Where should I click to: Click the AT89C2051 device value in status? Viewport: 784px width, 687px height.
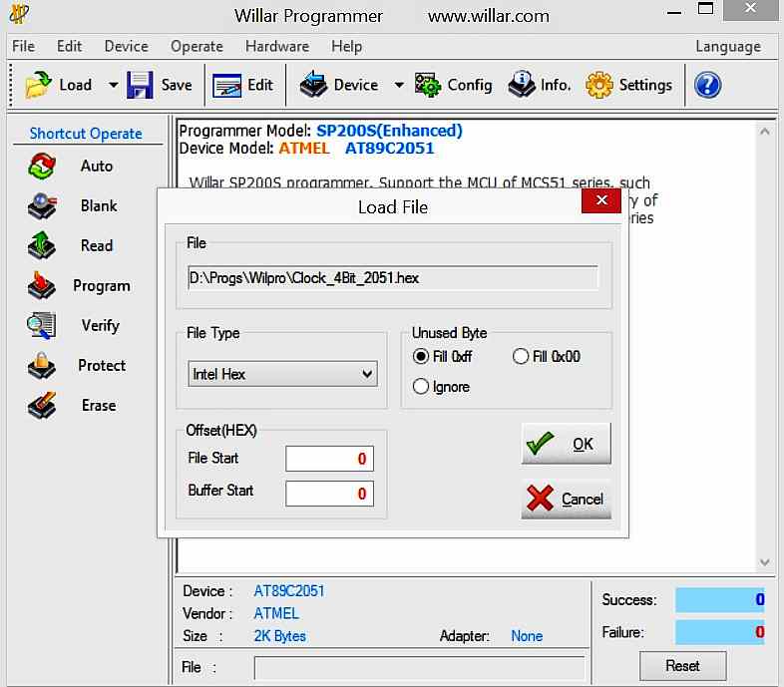[289, 591]
